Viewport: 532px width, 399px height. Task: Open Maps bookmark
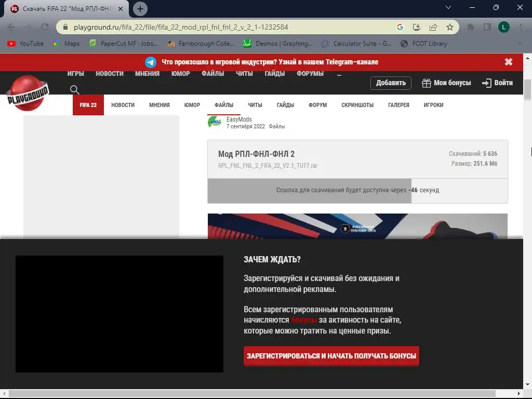click(66, 44)
